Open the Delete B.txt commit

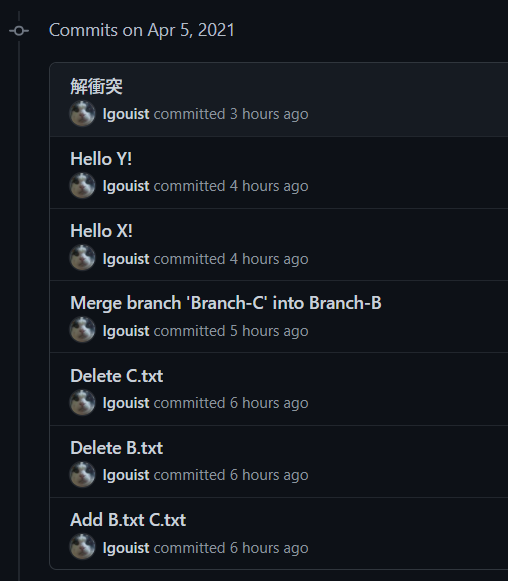[116, 448]
